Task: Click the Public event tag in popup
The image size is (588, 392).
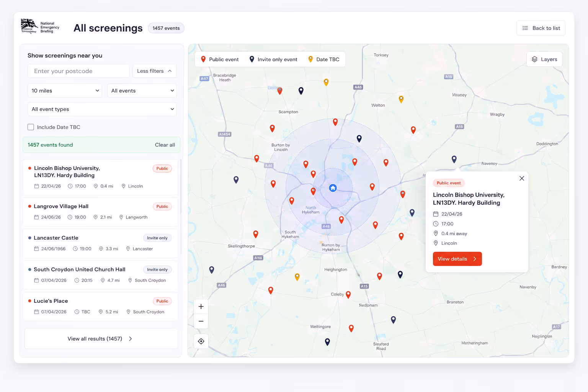Action: click(449, 183)
